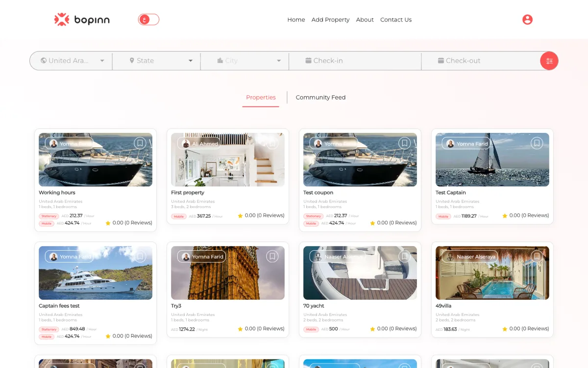Bookmark the Working hours property
The width and height of the screenshot is (588, 368).
140,143
